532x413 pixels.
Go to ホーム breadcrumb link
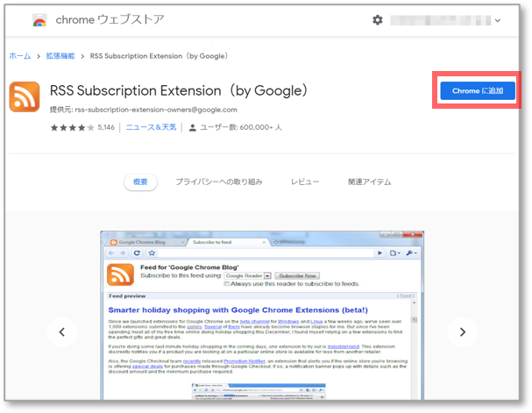pyautogui.click(x=20, y=55)
